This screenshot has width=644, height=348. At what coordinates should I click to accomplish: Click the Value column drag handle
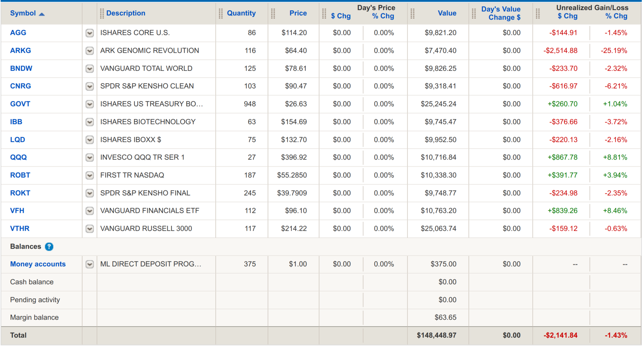coord(412,13)
